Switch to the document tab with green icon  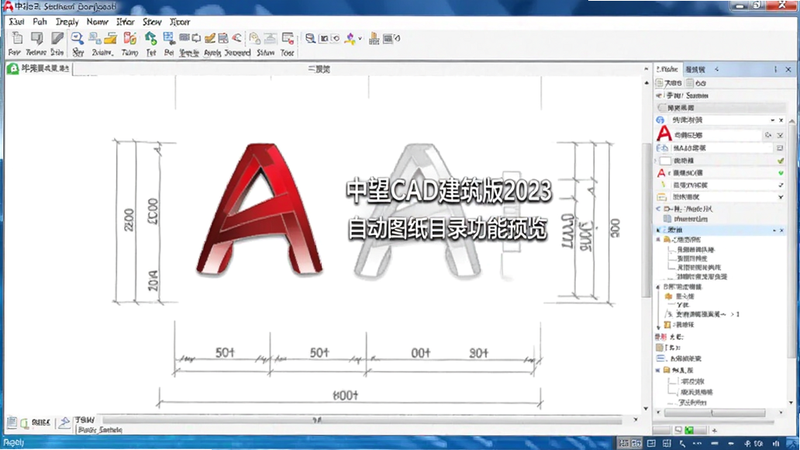[x=38, y=68]
